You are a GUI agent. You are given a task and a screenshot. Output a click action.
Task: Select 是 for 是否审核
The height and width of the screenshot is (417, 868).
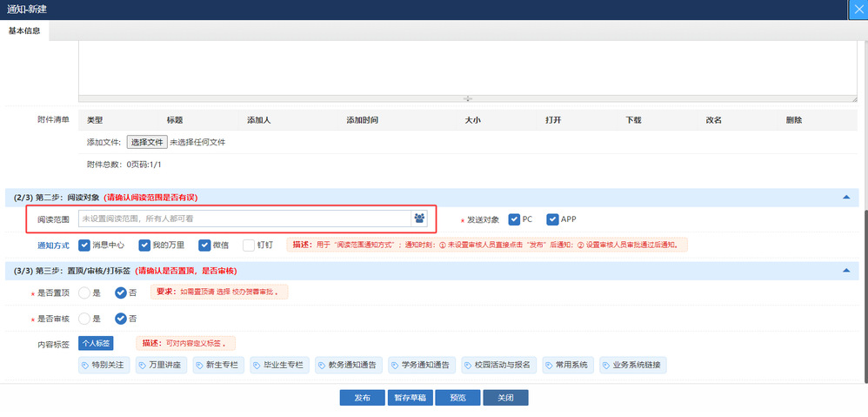click(84, 319)
